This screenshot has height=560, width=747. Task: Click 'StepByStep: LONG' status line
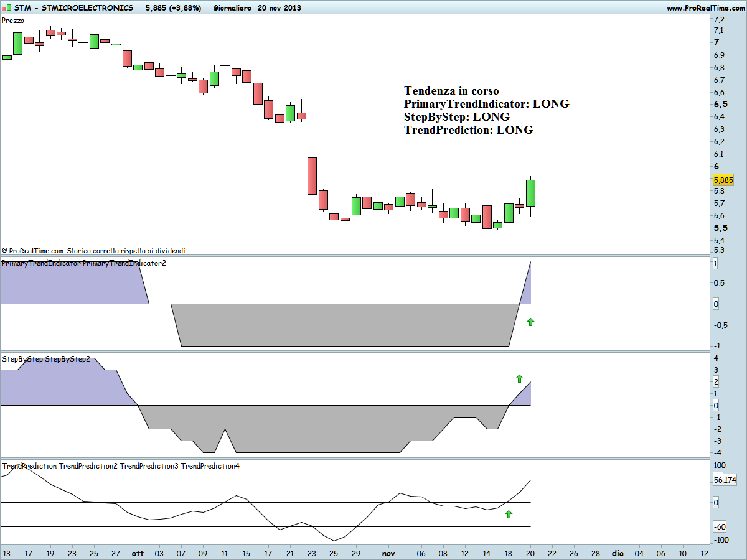(x=456, y=117)
